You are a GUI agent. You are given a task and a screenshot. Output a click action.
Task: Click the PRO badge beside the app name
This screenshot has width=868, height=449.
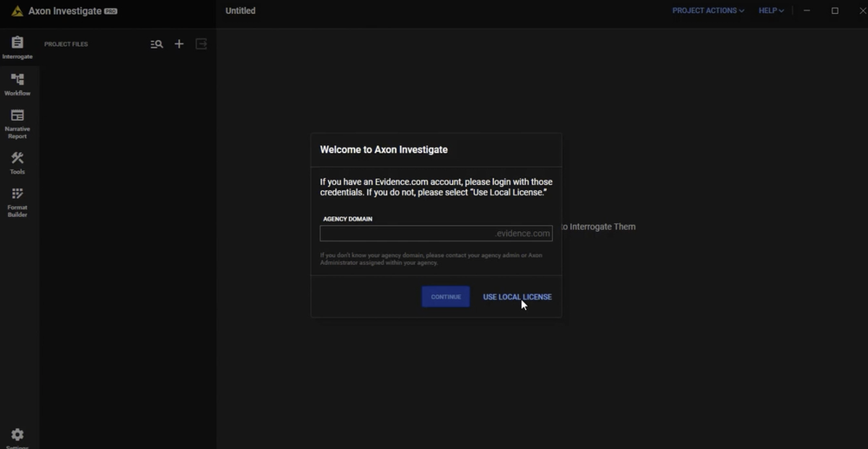111,11
